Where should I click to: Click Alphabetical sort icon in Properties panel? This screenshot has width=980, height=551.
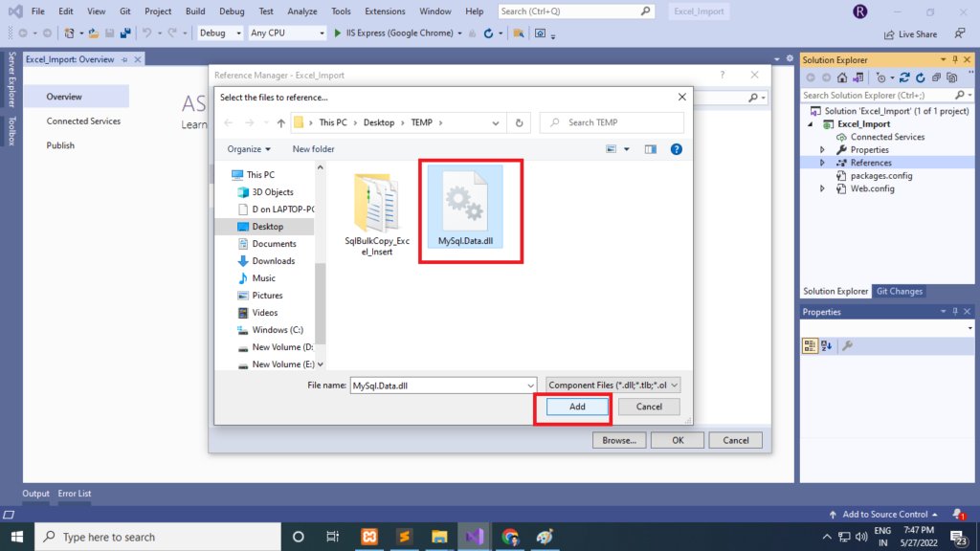826,345
